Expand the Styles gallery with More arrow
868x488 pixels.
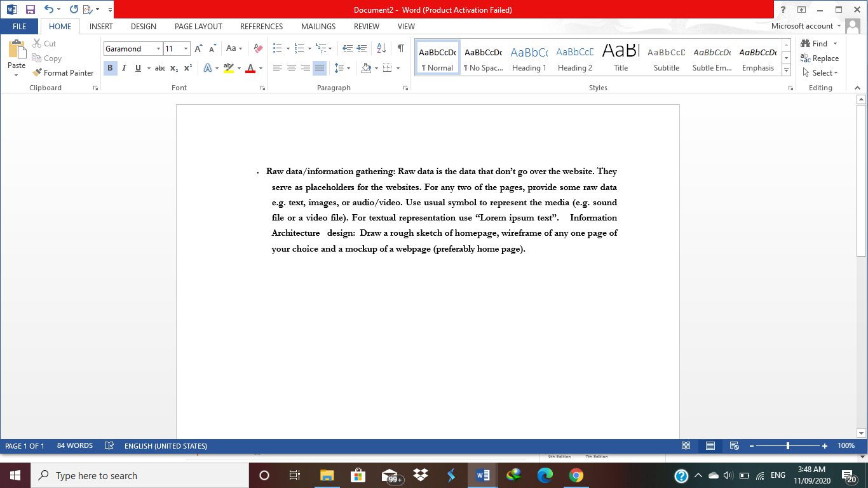pos(787,71)
